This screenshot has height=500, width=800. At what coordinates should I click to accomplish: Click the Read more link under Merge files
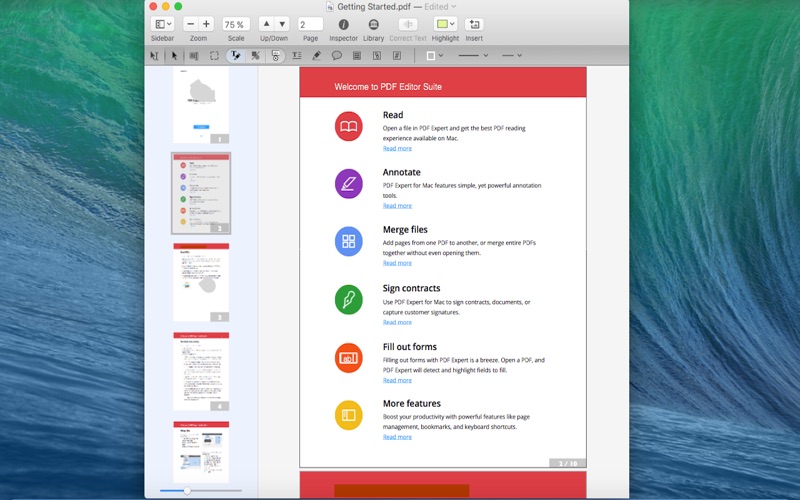tap(397, 263)
